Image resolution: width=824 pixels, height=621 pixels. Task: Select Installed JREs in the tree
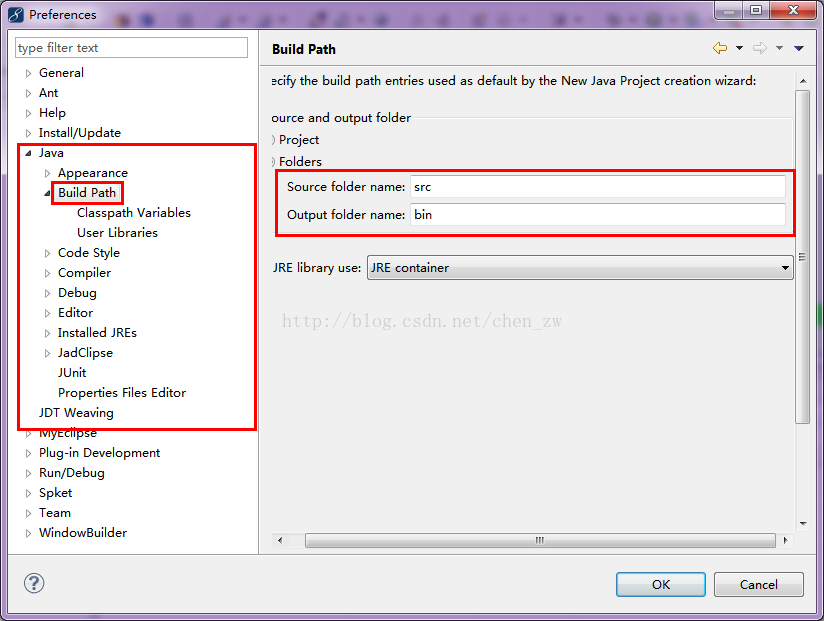click(x=97, y=333)
